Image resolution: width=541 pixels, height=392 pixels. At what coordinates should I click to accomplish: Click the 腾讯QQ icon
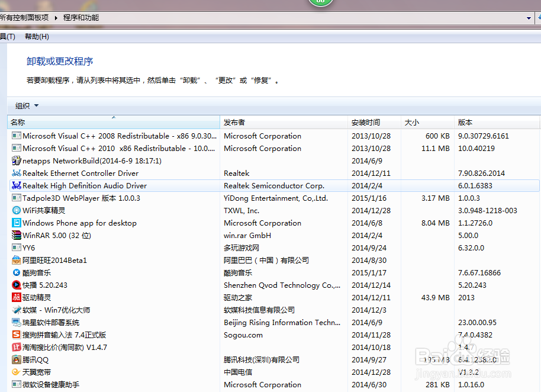pos(16,359)
